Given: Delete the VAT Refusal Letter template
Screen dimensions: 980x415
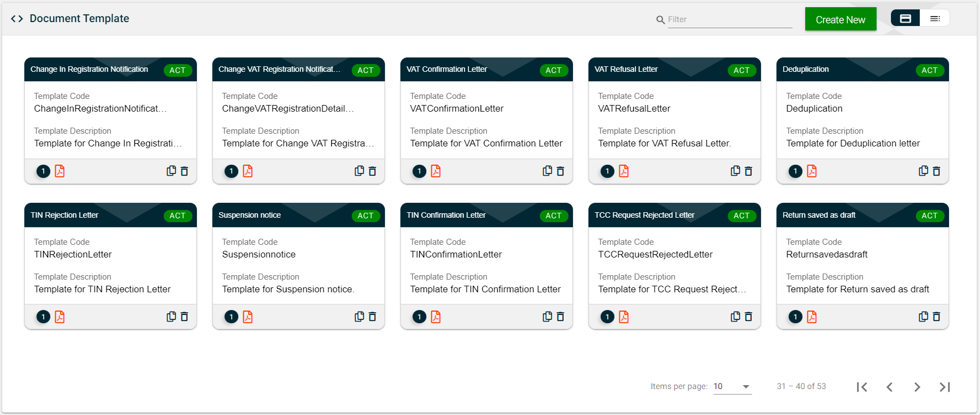Looking at the screenshot, I should (748, 171).
